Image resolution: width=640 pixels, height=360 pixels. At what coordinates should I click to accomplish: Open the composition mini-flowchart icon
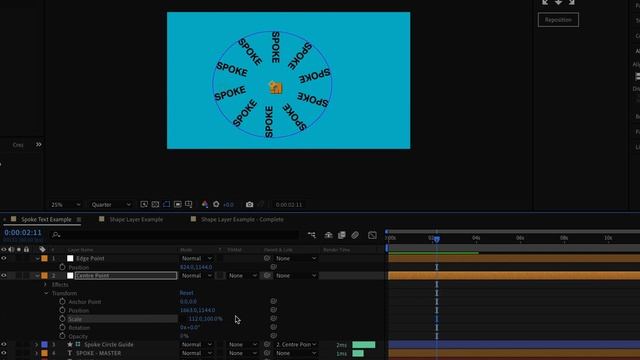pyautogui.click(x=312, y=235)
